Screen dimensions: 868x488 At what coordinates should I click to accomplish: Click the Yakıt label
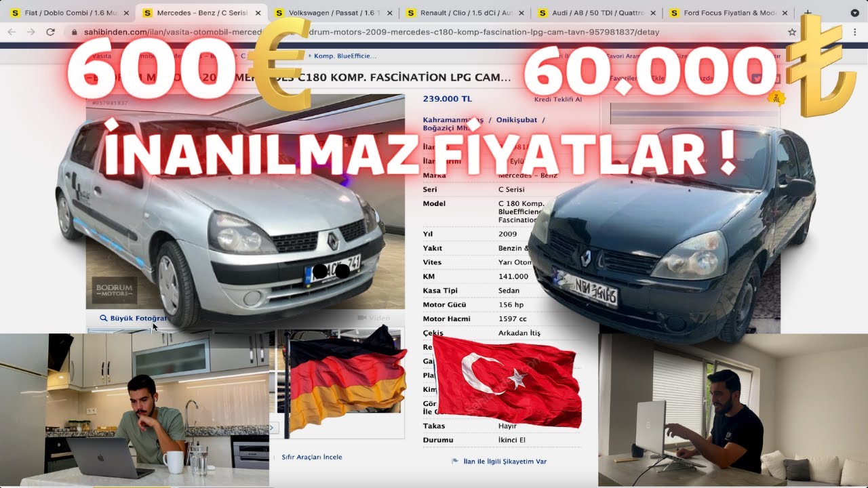(x=432, y=248)
